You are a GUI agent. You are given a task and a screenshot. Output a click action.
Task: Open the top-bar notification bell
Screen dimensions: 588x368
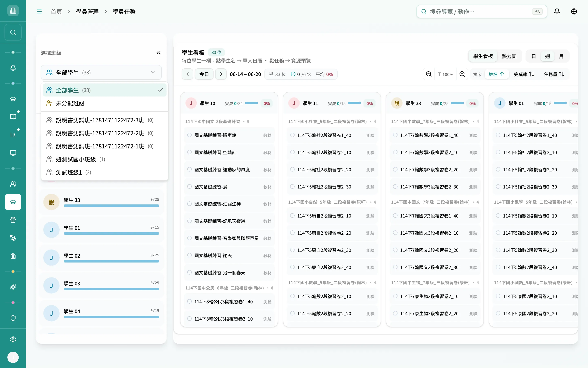coord(557,11)
